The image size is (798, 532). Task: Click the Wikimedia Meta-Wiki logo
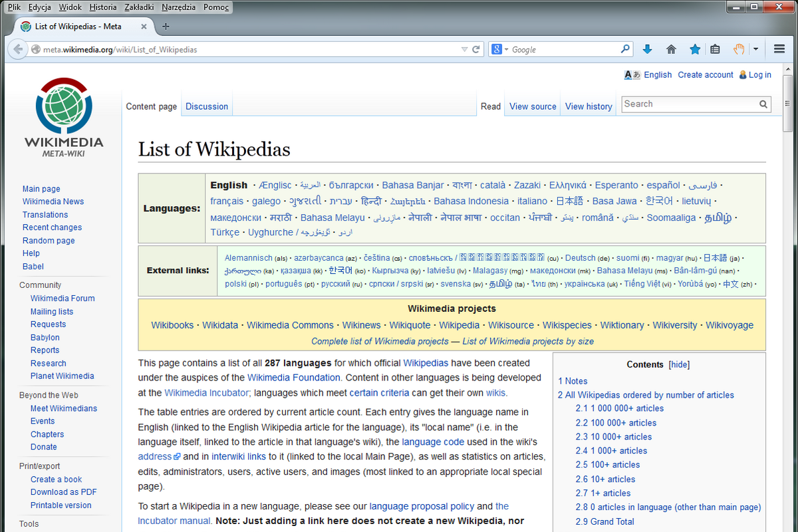pos(64,116)
